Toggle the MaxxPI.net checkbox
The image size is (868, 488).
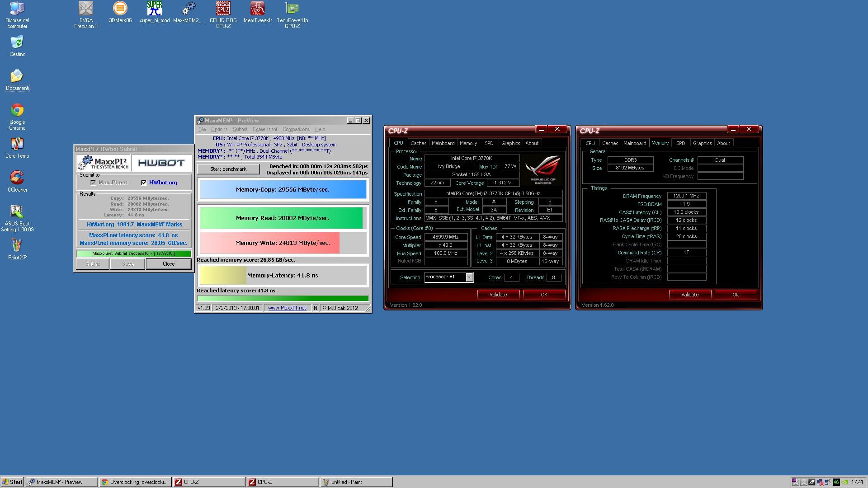tap(93, 183)
